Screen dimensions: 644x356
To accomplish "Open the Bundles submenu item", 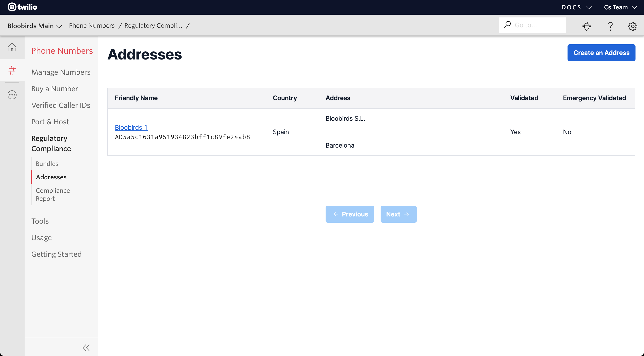I will click(47, 163).
